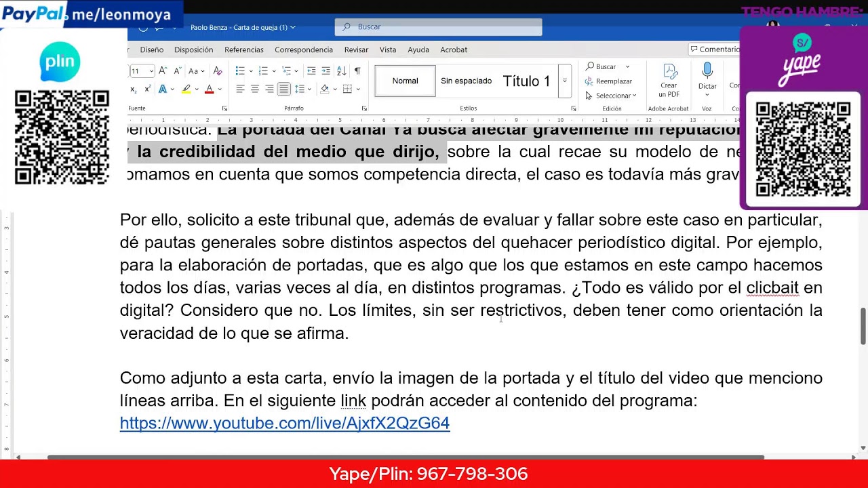Apply text effects with the blue A icon
Screen dimensions: 868x488
tap(162, 89)
